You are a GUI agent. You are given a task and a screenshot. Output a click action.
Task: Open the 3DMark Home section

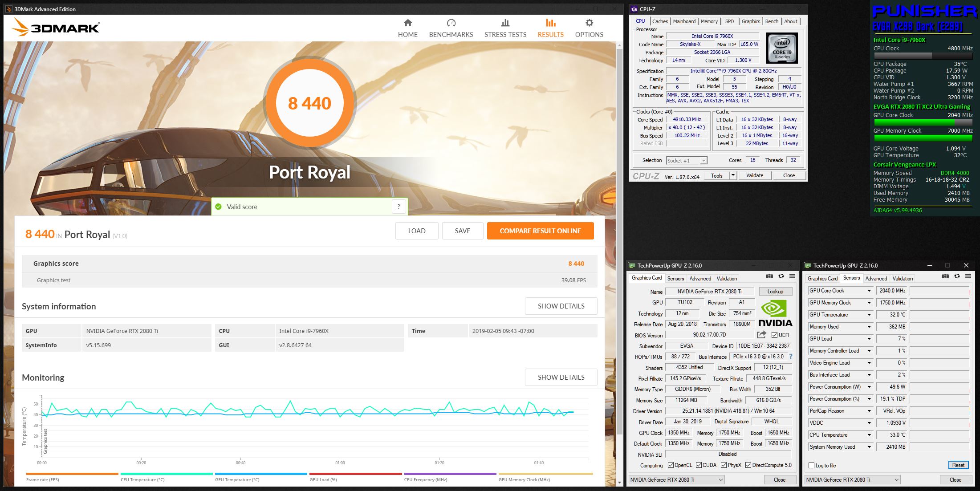(x=407, y=28)
